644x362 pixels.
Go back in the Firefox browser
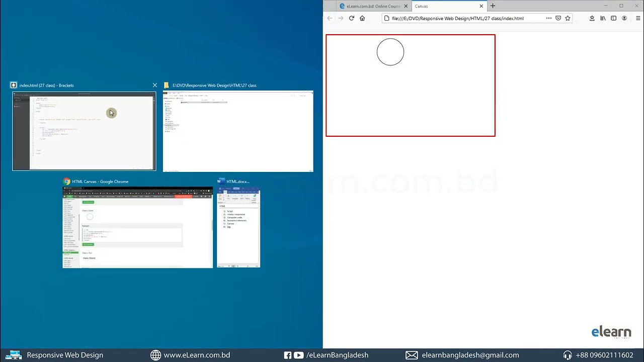click(x=330, y=18)
